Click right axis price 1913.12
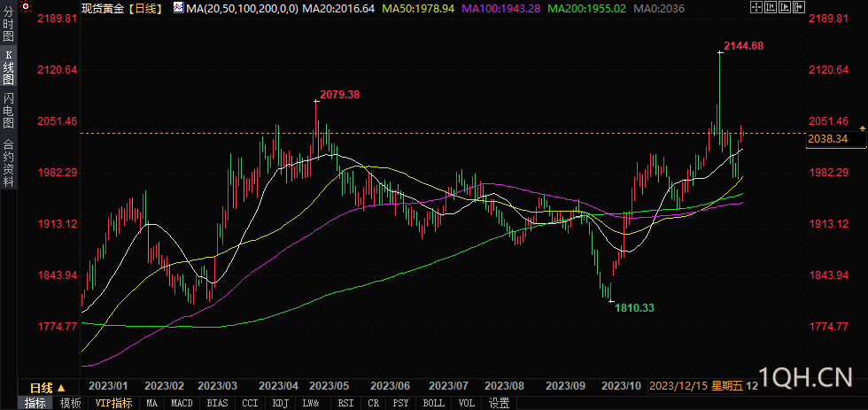The image size is (868, 410). pos(828,224)
